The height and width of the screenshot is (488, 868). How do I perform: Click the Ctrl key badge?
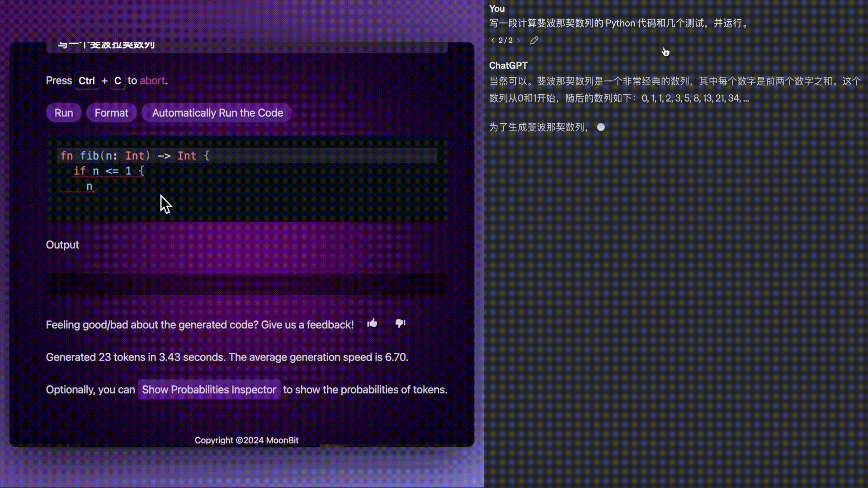(87, 81)
